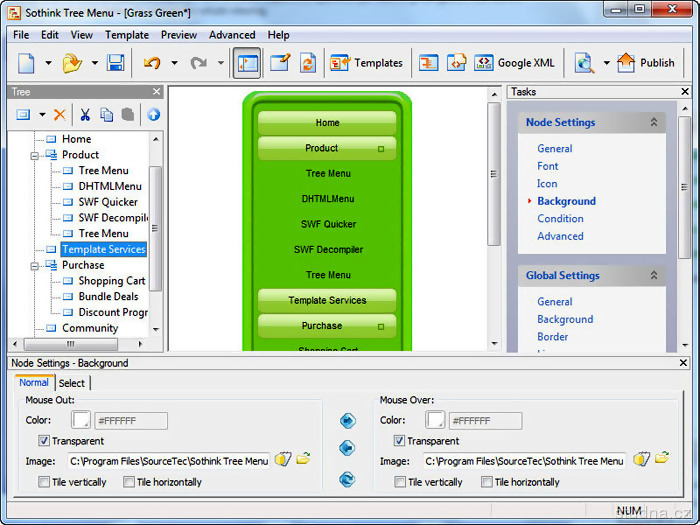Open the Templates toolbar button

pyautogui.click(x=366, y=63)
